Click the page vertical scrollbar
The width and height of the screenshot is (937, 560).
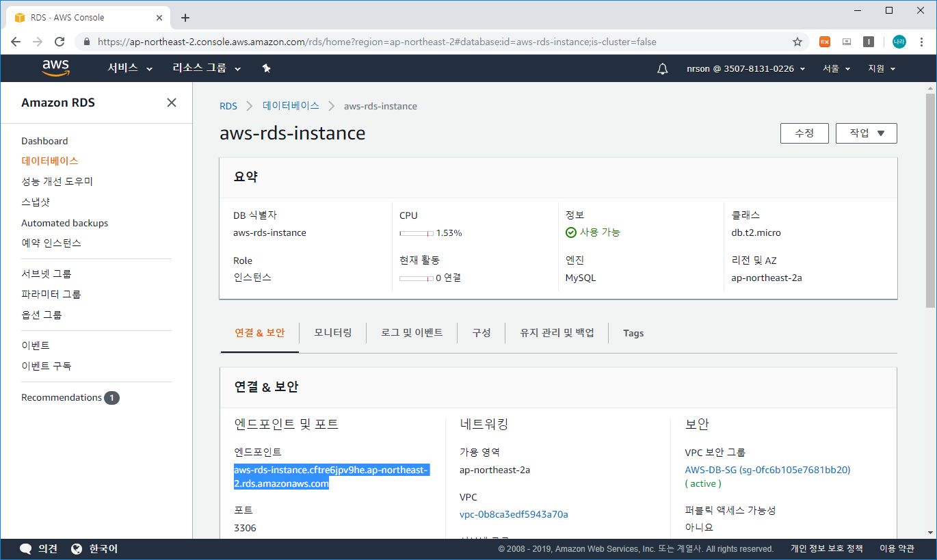point(930,201)
